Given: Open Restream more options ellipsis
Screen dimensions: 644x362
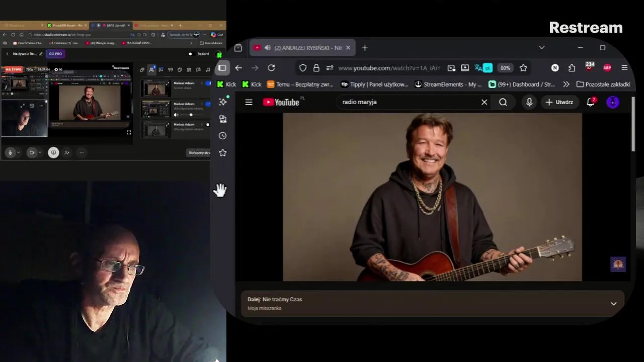Looking at the screenshot, I should tap(82, 152).
